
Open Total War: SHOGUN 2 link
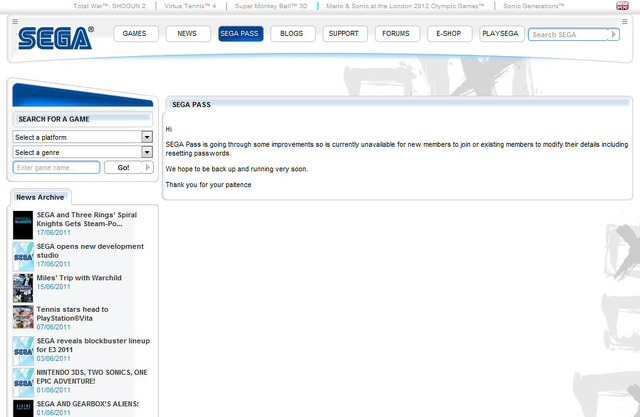pyautogui.click(x=109, y=6)
